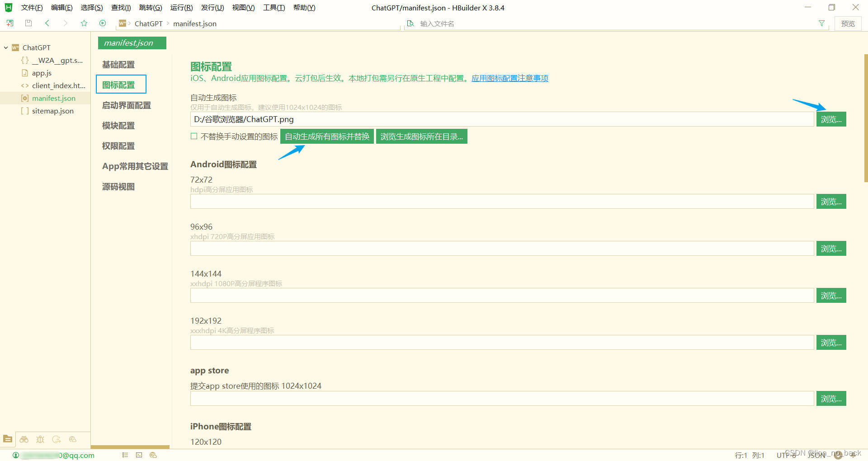Click 浏览 button for 72x72 icon

(831, 202)
